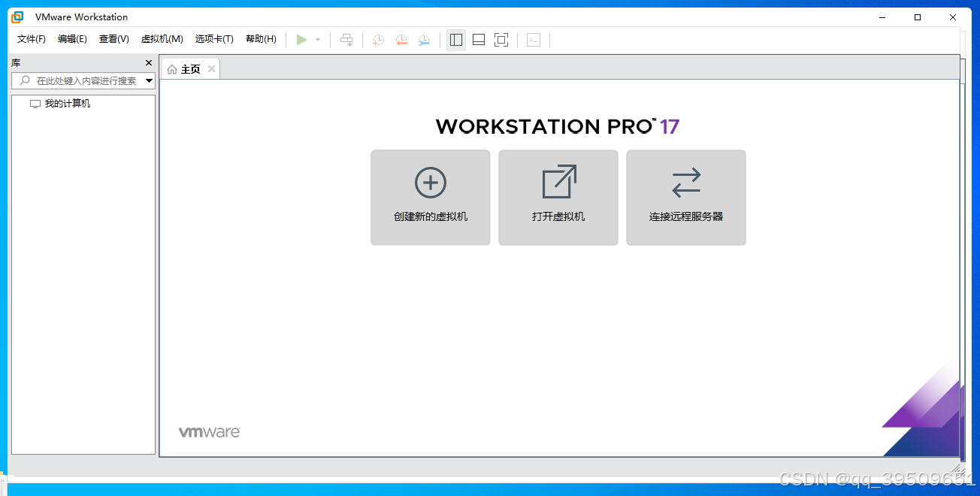Open the Snapshot Manager wrench icon
The height and width of the screenshot is (496, 980).
click(424, 39)
